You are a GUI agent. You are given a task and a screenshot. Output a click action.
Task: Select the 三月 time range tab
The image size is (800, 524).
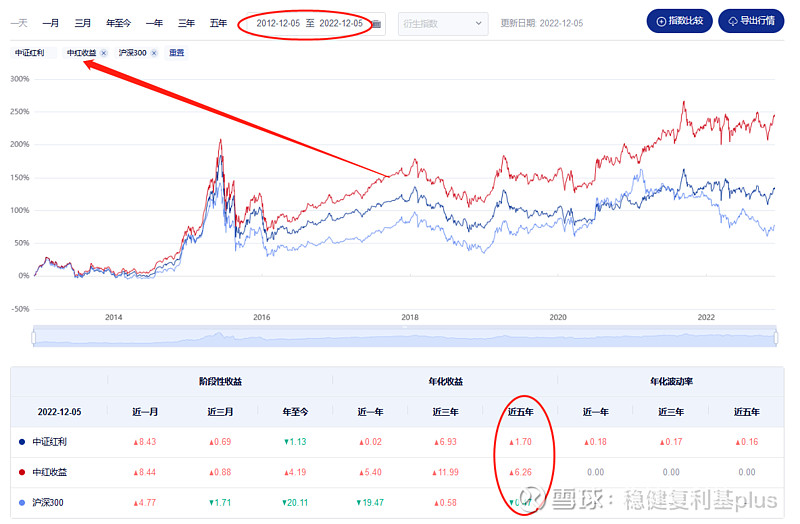(83, 23)
